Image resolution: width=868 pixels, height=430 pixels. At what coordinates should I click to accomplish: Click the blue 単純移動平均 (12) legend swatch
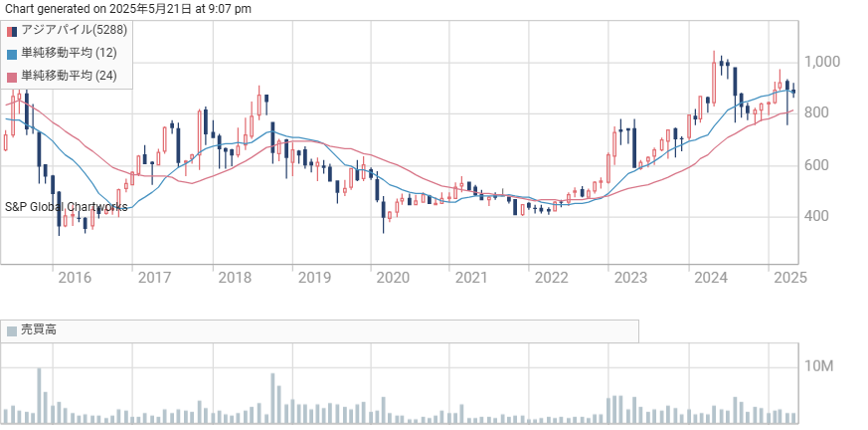pyautogui.click(x=12, y=55)
